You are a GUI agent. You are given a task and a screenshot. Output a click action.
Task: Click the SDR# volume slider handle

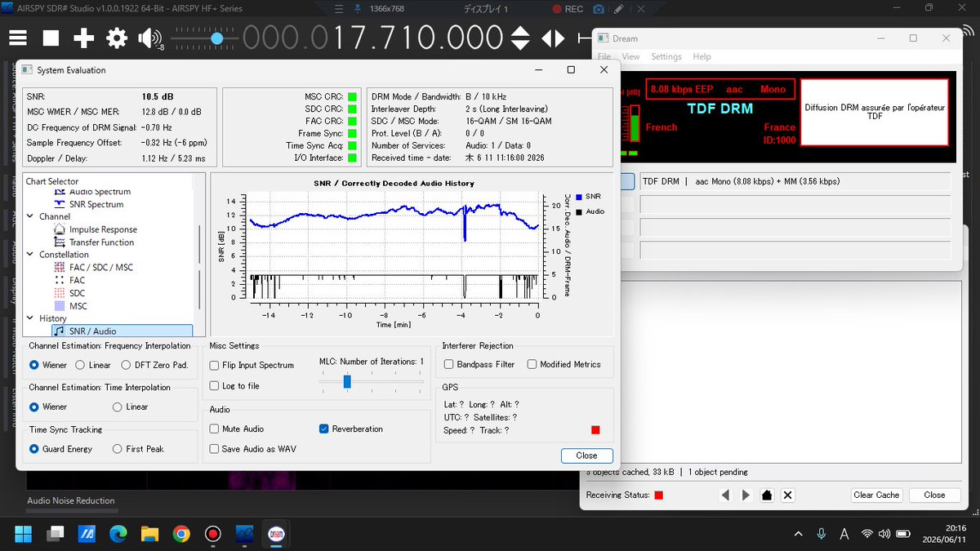tap(216, 38)
